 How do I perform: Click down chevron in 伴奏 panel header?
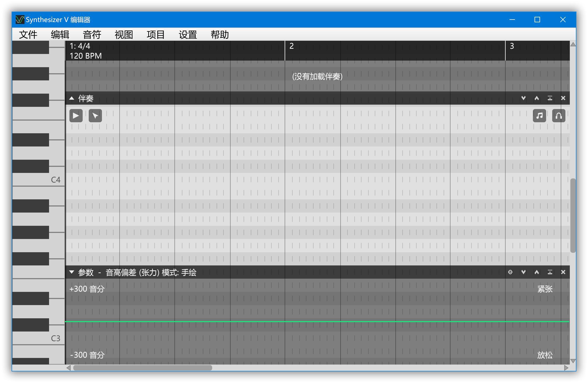(524, 98)
